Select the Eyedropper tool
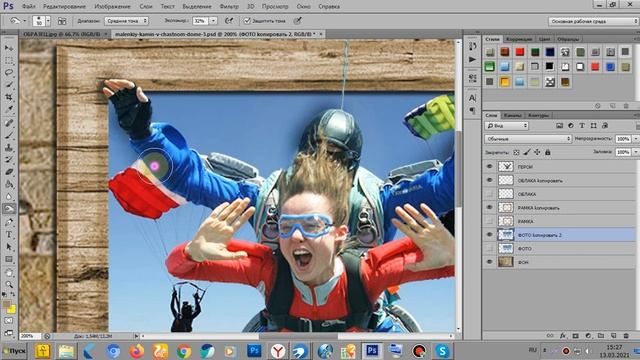This screenshot has width=640, height=360. point(9,109)
